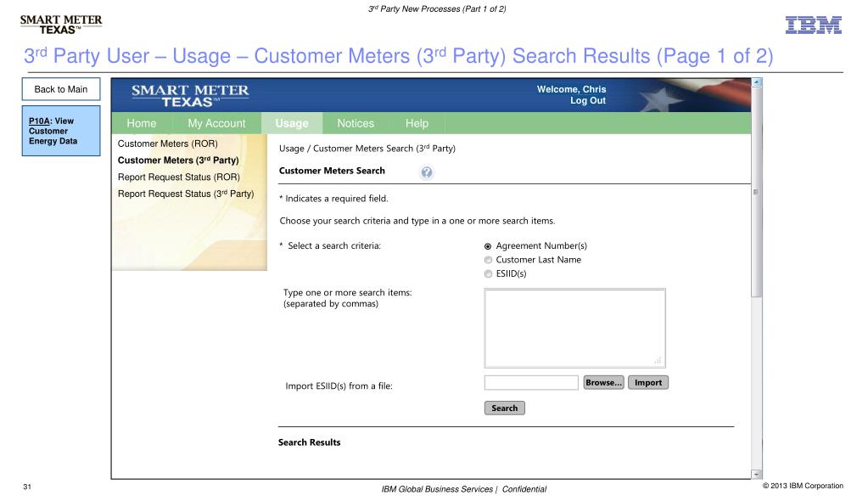Screen dimensions: 868x501
Task: Click the Smart Meter Texas banner logo
Action: [190, 95]
